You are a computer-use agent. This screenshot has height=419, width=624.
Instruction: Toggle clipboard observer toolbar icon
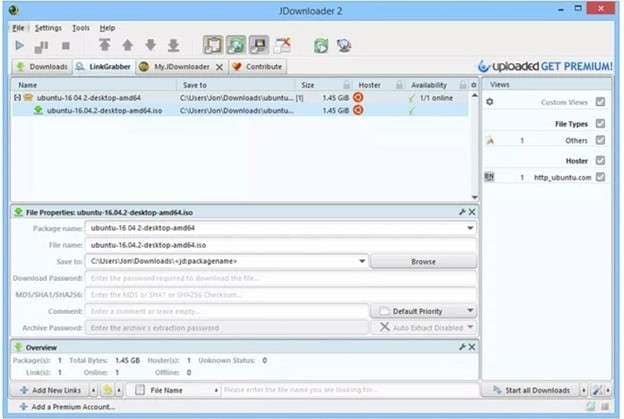(213, 45)
